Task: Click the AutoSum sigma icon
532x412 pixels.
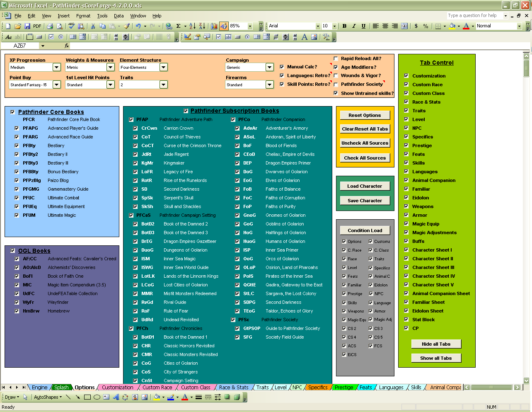Action: (x=179, y=26)
